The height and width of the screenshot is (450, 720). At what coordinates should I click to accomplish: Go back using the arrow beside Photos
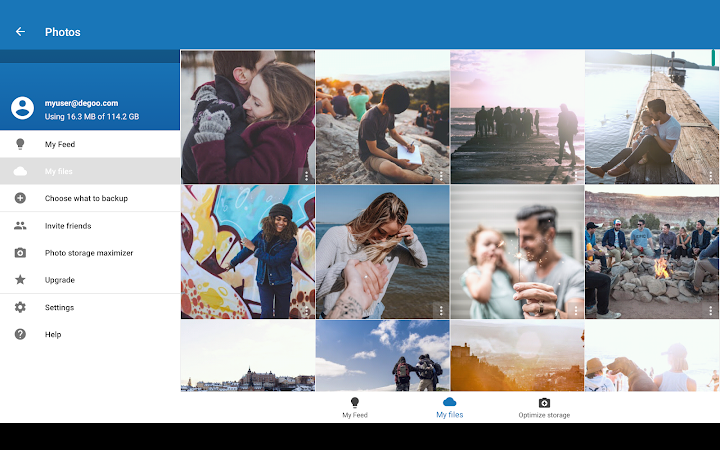click(20, 32)
